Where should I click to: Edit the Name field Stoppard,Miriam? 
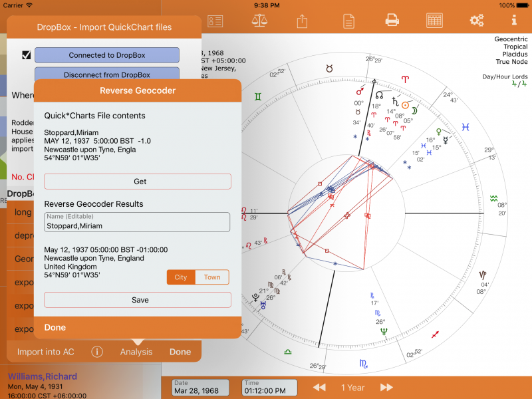coord(138,225)
